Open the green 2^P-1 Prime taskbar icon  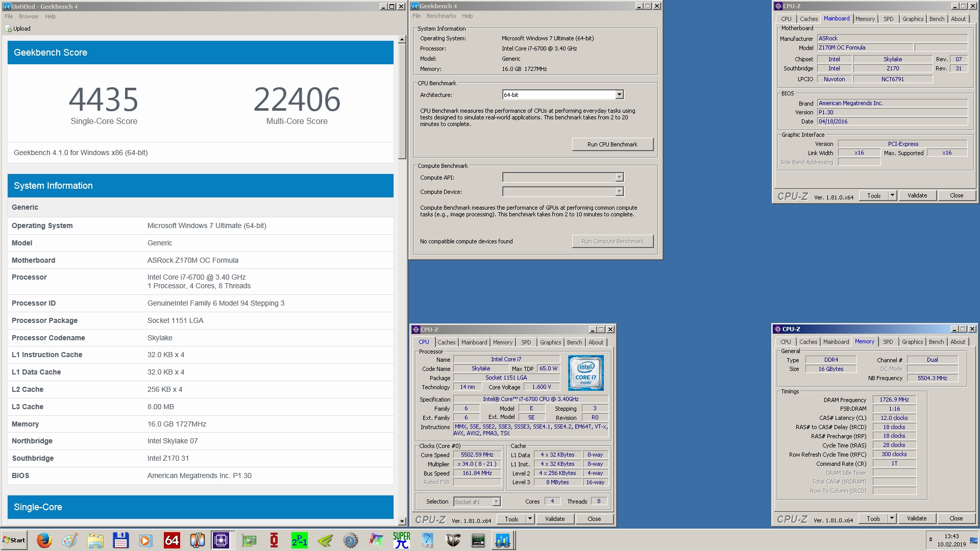(300, 540)
